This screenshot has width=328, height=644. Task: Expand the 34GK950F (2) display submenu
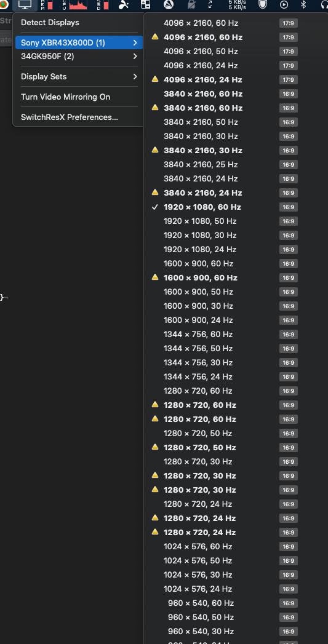tap(78, 56)
